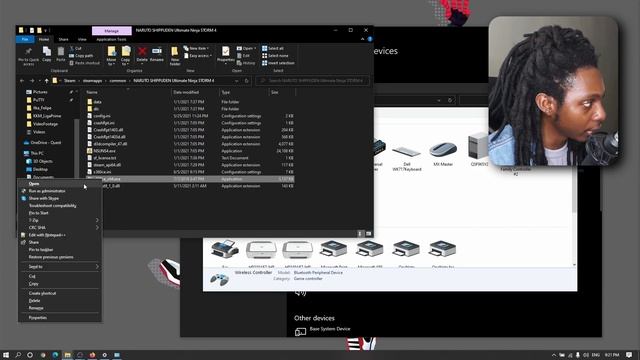
Task: Collapse the ribbon with the chevron
Action: [362, 39]
